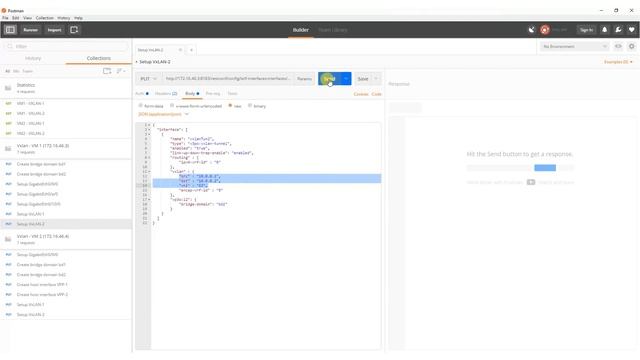Open the collections sort dropdown icon
This screenshot has height=360, width=640.
(x=121, y=71)
